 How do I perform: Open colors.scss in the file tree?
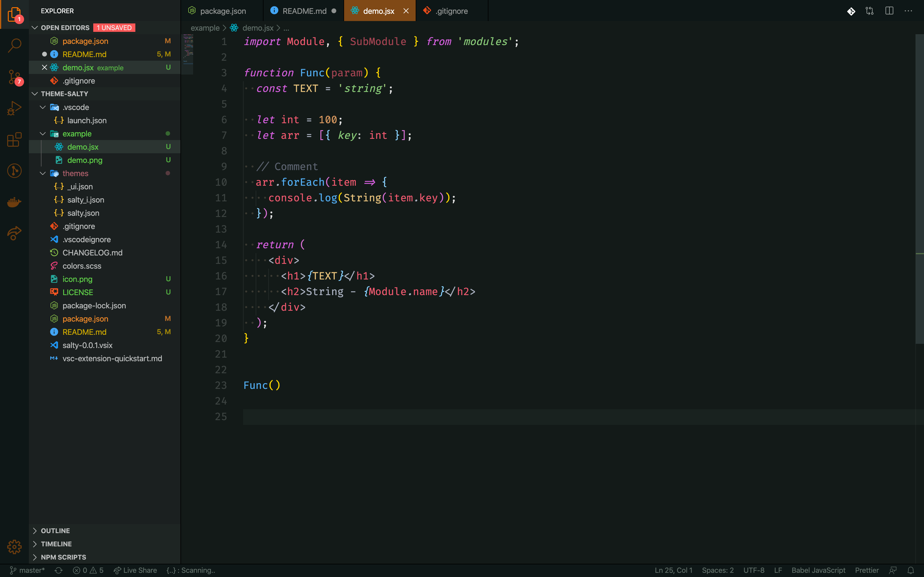82,266
